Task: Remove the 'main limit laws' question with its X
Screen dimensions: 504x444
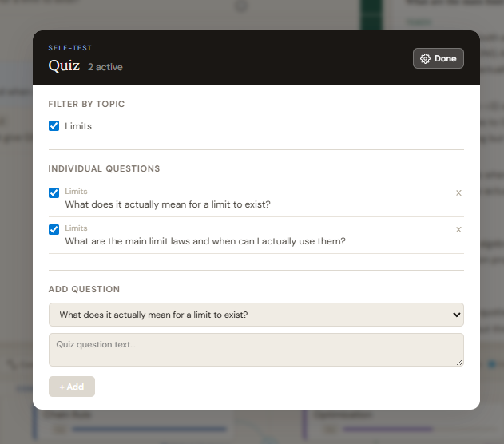Action: tap(458, 229)
